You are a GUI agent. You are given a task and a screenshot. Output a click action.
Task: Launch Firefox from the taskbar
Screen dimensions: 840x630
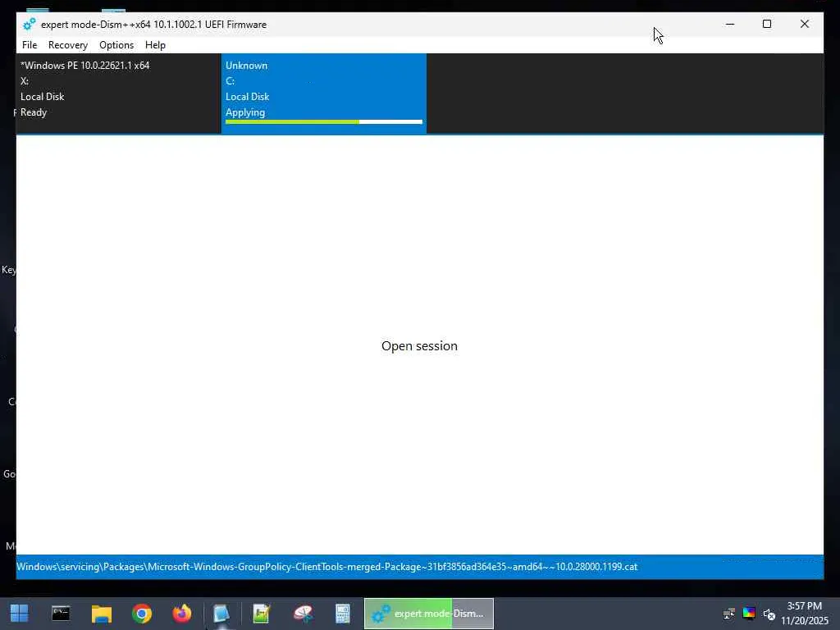pyautogui.click(x=181, y=614)
